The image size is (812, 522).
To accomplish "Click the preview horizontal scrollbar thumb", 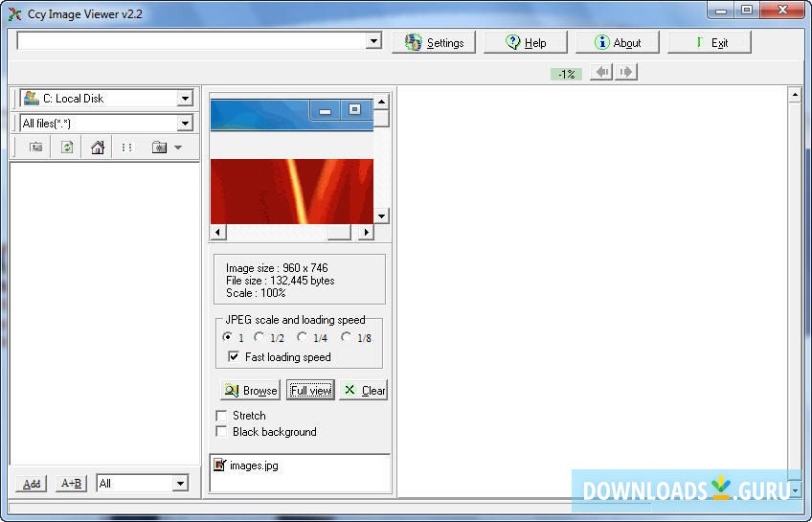I will (339, 232).
